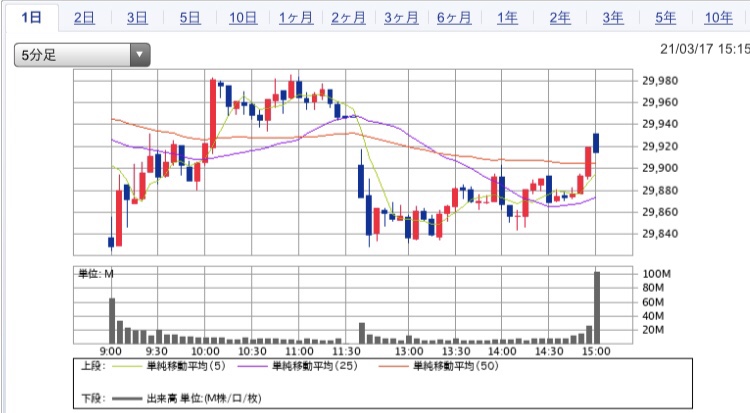Click the 14:30 time axis label
This screenshot has width=750, height=413.
tap(549, 351)
